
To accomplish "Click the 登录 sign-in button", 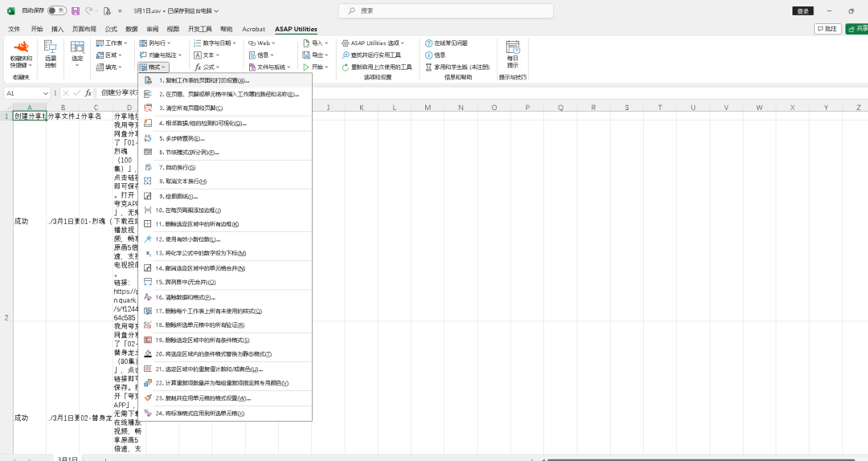I will coord(803,11).
